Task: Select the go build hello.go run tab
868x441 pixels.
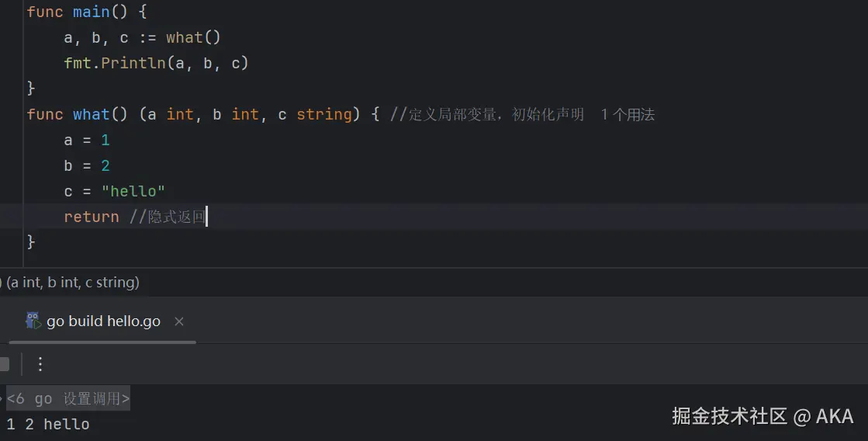Action: [x=103, y=321]
